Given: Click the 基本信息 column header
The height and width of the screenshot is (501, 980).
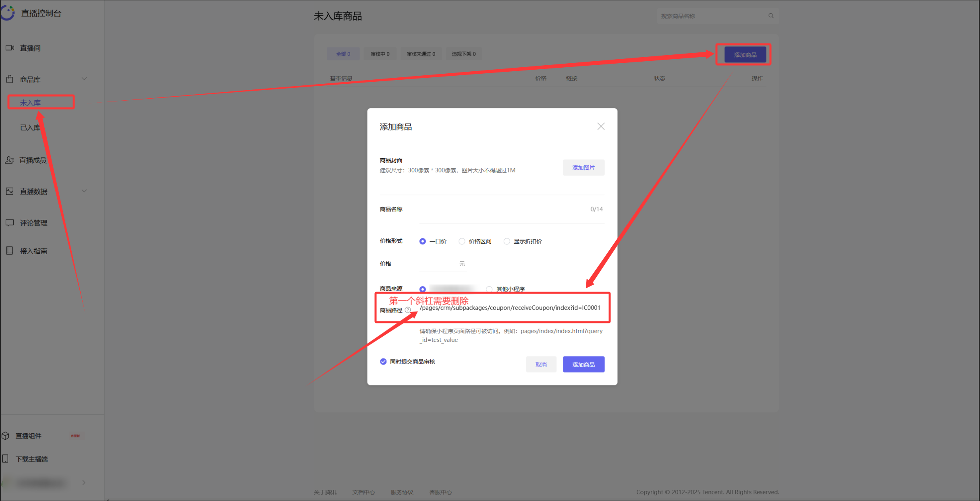Looking at the screenshot, I should 341,78.
